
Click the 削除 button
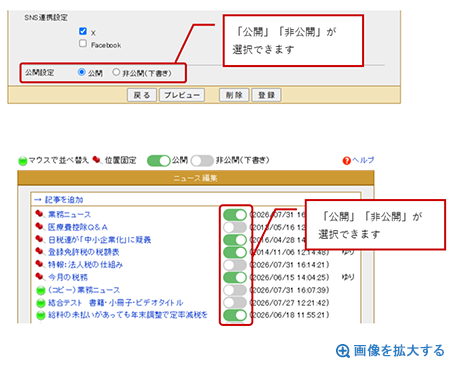tap(234, 95)
